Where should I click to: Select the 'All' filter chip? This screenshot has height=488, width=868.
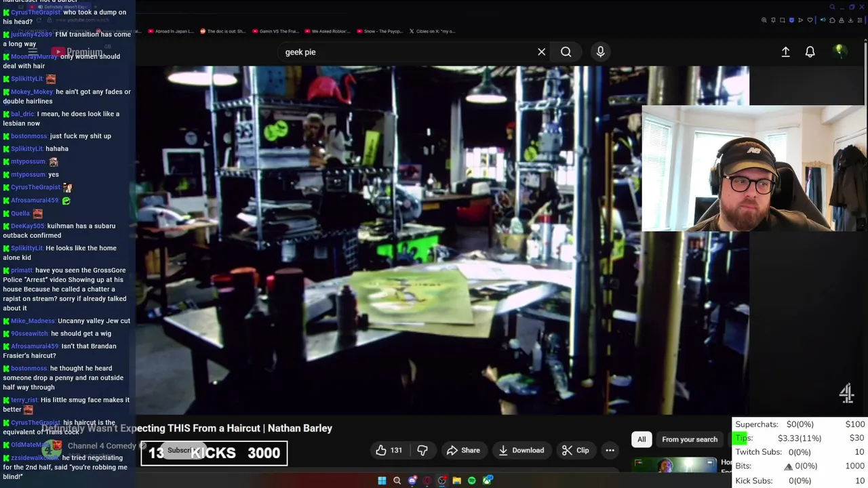click(x=642, y=439)
